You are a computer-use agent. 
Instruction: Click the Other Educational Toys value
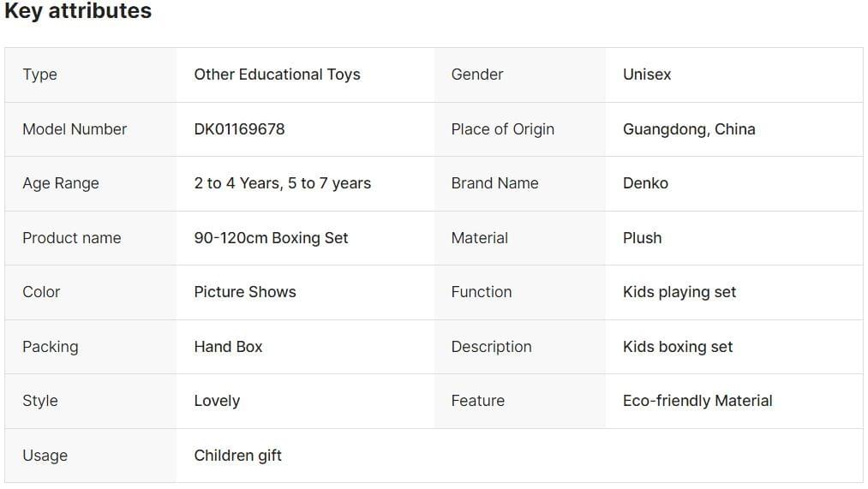277,75
